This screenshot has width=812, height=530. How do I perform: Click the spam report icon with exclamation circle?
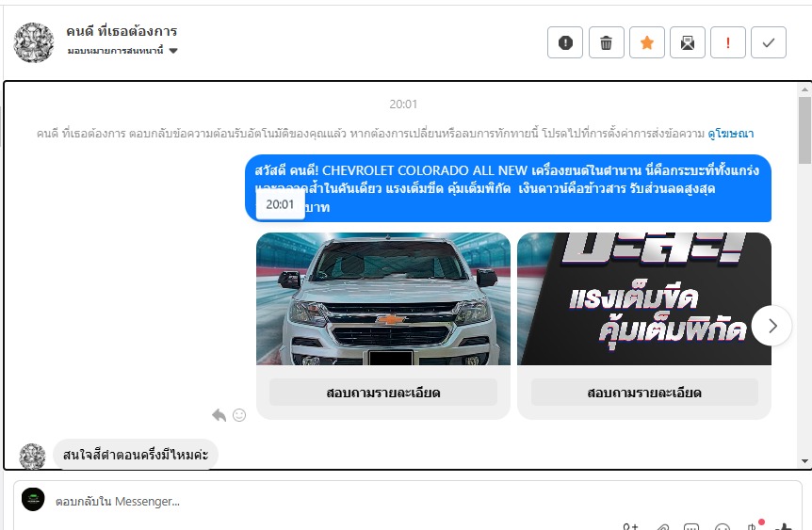(x=565, y=42)
